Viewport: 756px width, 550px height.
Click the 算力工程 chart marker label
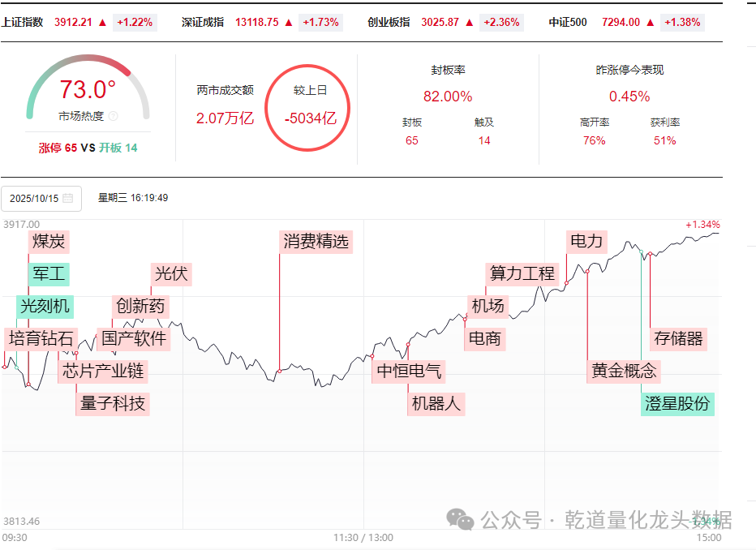(522, 273)
